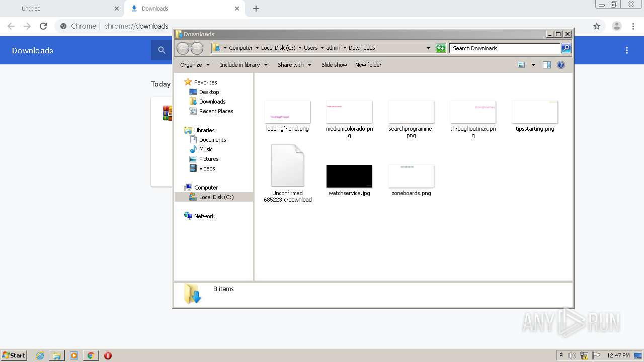Screen dimensions: 644x362
Task: Click into the Search Downloads field
Action: pyautogui.click(x=505, y=48)
